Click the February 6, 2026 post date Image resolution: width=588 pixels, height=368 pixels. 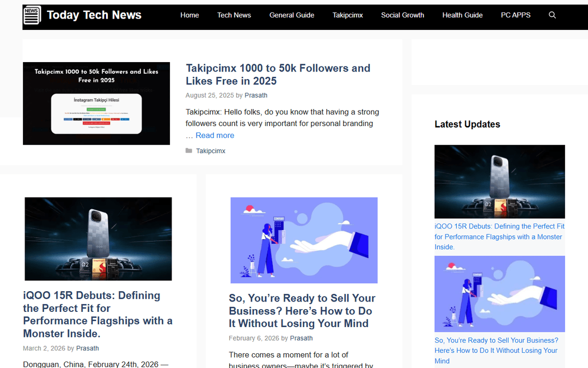pyautogui.click(x=254, y=339)
